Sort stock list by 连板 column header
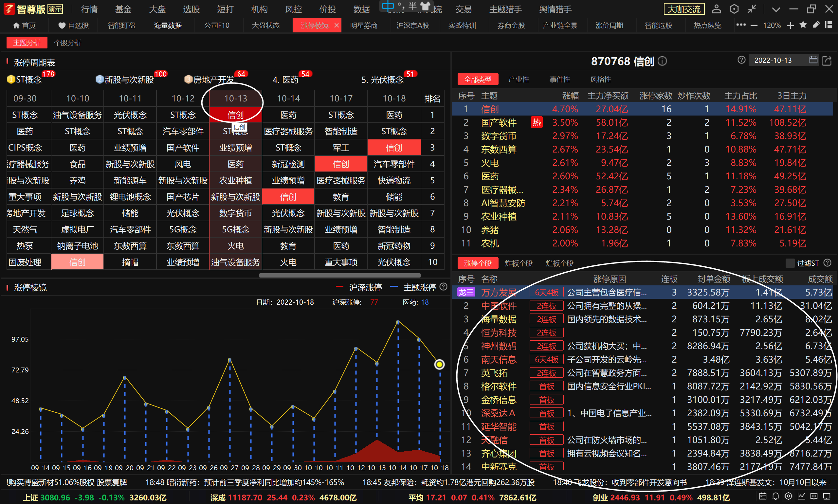 pyautogui.click(x=669, y=279)
